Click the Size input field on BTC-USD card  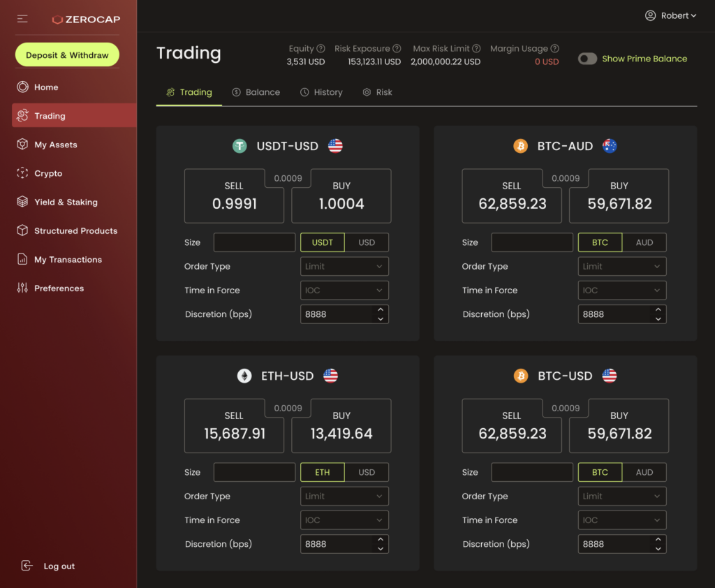tap(531, 472)
